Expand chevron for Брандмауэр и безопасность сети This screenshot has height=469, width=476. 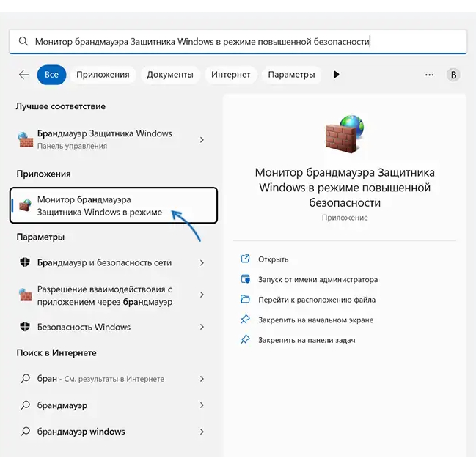pyautogui.click(x=202, y=263)
